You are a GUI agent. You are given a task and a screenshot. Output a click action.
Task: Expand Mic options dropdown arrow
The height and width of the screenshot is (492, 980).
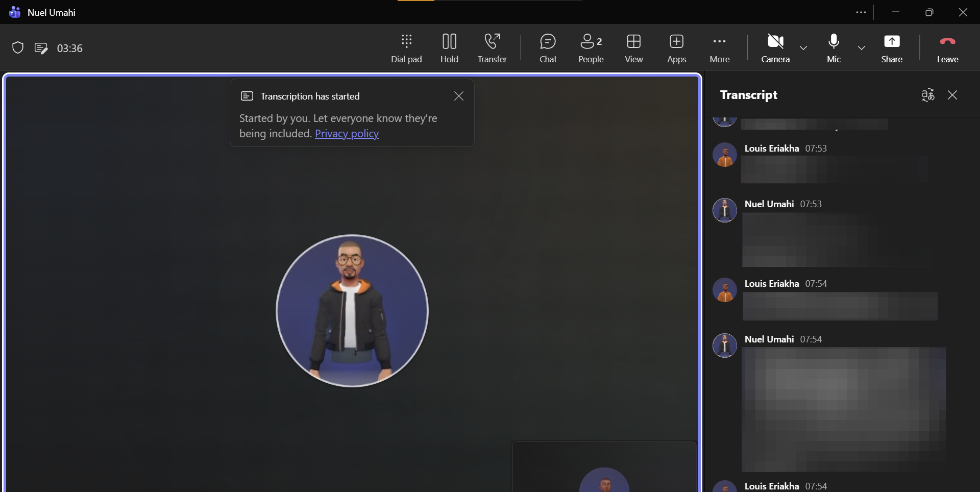(x=861, y=48)
